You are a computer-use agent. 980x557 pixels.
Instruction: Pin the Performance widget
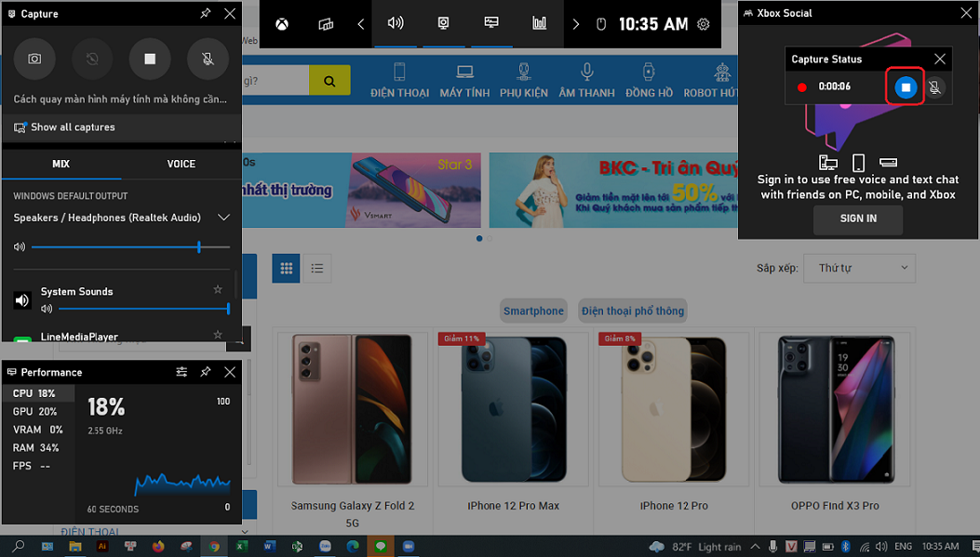[206, 372]
